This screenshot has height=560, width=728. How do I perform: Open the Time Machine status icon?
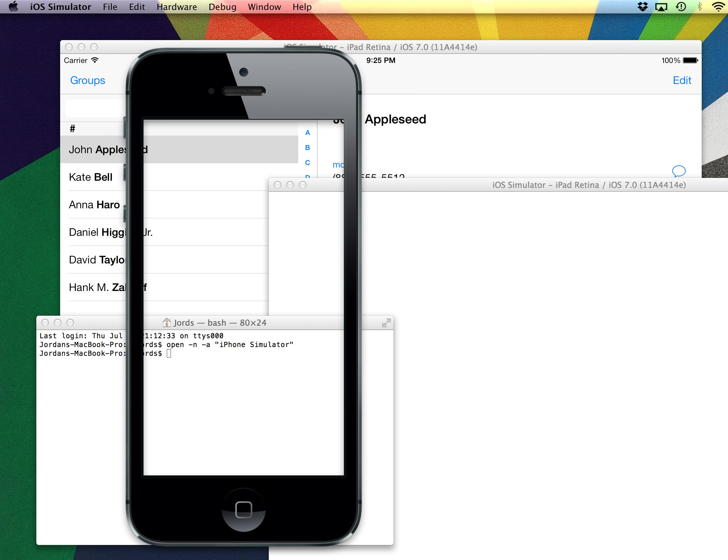681,7
